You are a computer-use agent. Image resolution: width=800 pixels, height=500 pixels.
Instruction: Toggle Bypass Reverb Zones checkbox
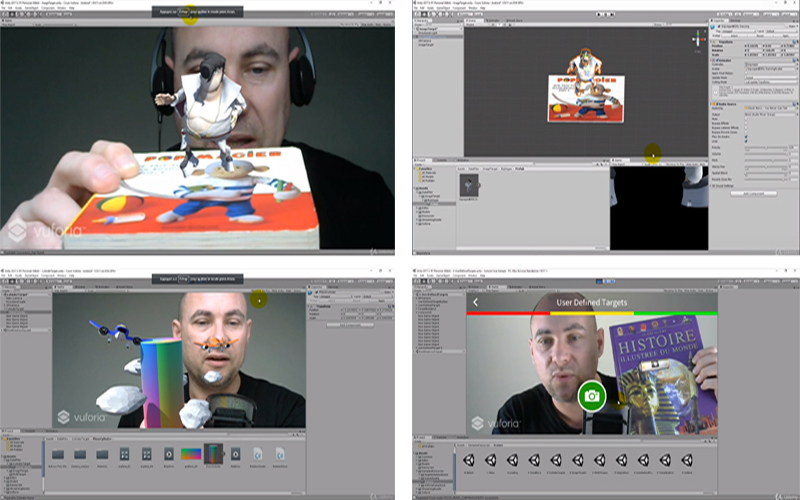click(x=746, y=132)
